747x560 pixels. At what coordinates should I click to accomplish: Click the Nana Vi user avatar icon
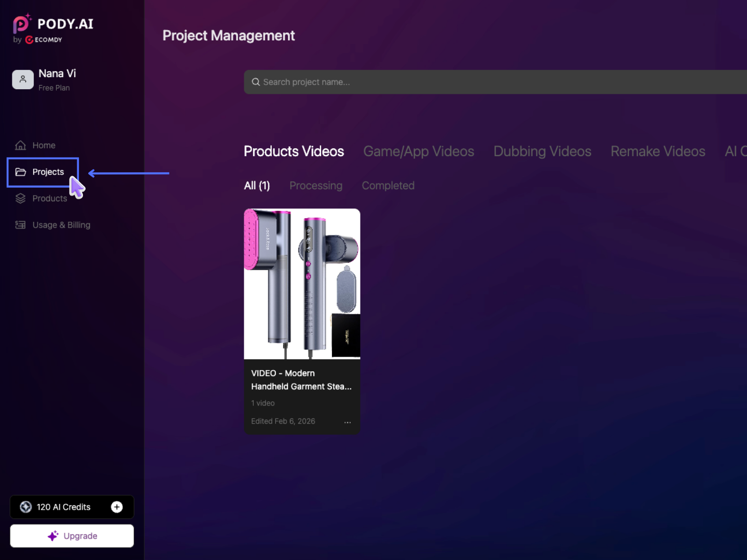[x=23, y=79]
